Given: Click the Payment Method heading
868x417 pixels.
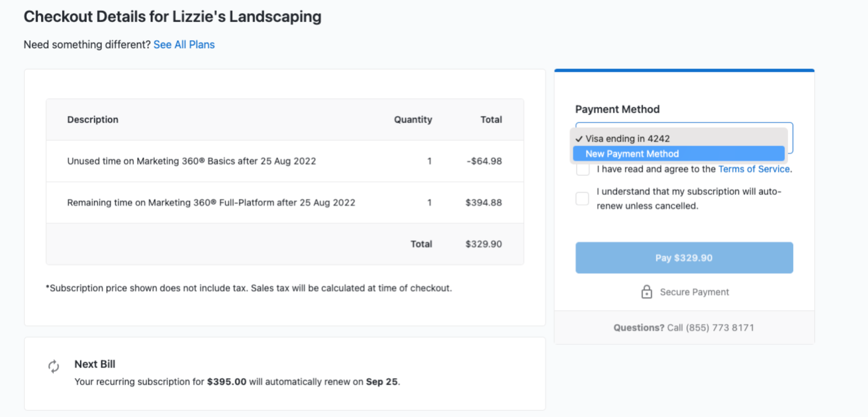Looking at the screenshot, I should click(617, 109).
